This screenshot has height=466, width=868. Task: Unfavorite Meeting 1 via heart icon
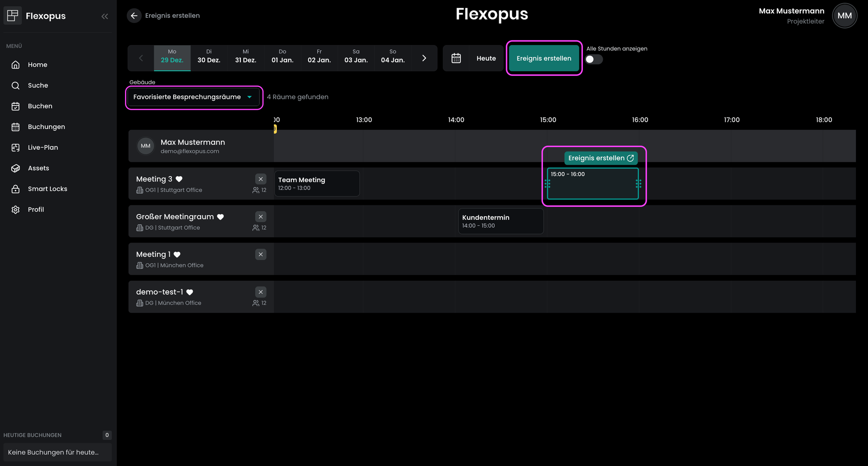[177, 255]
